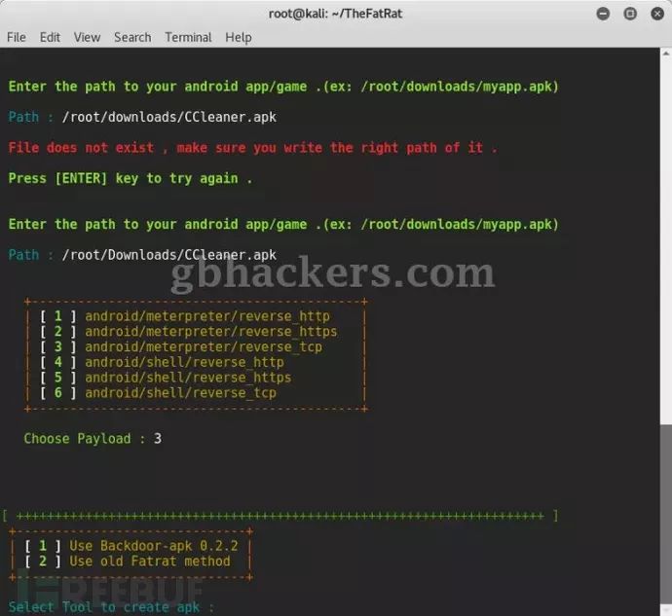This screenshot has width=672, height=616.
Task: Click the vertical scrollbar thumb
Action: point(665,513)
